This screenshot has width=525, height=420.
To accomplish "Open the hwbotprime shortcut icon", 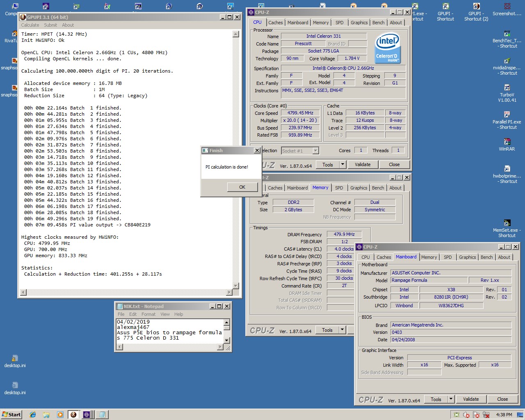I will (507, 175).
